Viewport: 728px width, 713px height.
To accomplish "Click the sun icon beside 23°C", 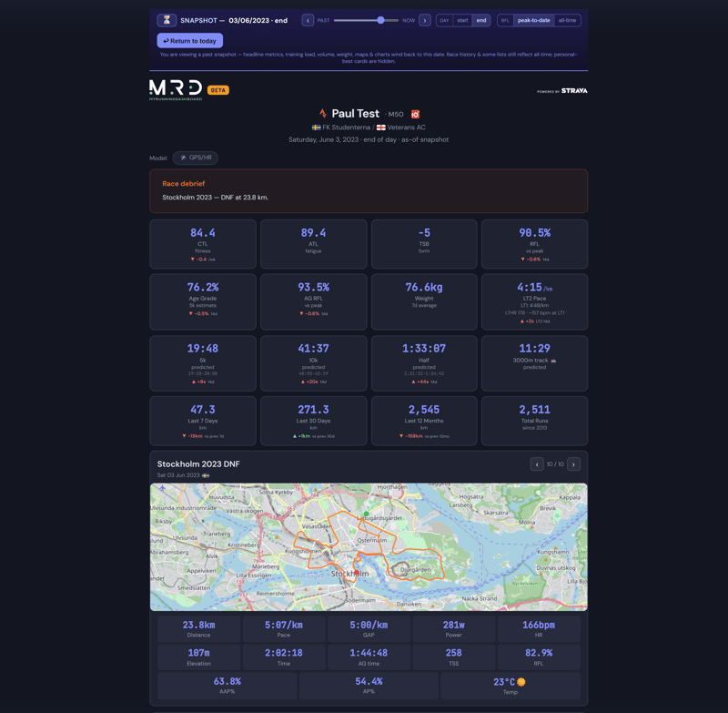I will coord(521,682).
